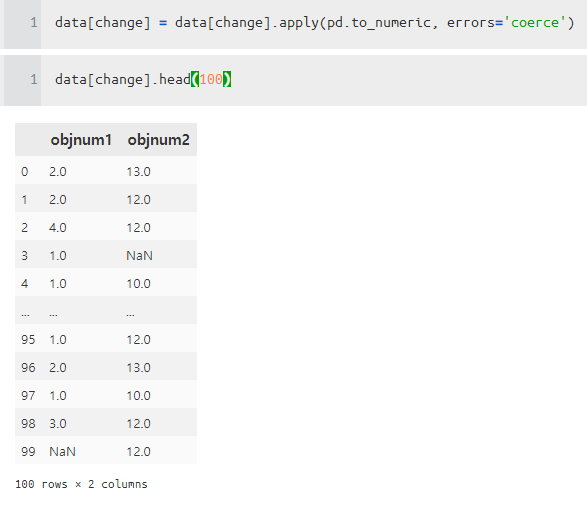Screen dimensions: 587x513
Task: Click the 3.0 value in row 98
Action: click(x=58, y=424)
